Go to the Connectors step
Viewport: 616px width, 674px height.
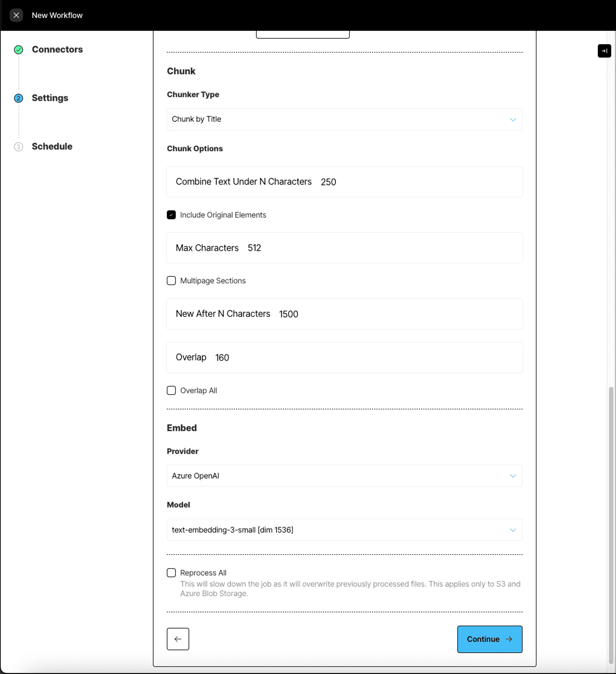tap(57, 50)
